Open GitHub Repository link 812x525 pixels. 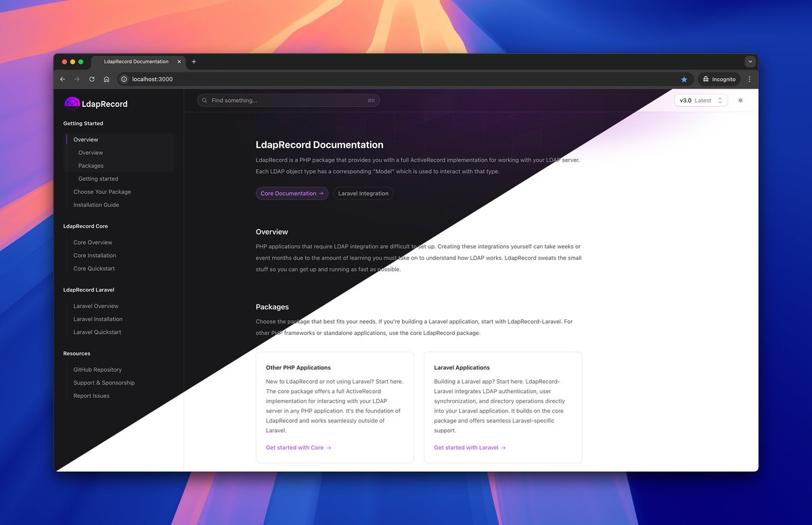97,369
